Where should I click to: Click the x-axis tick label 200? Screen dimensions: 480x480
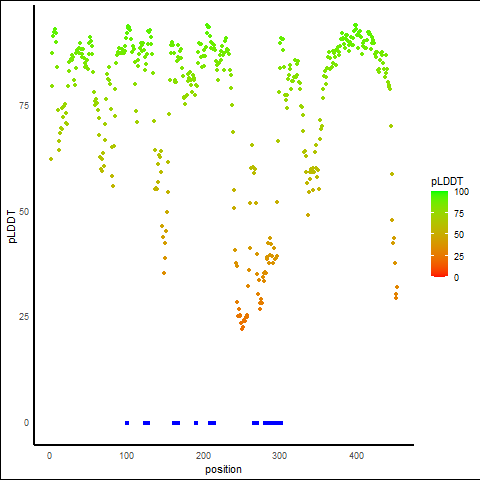tap(203, 456)
